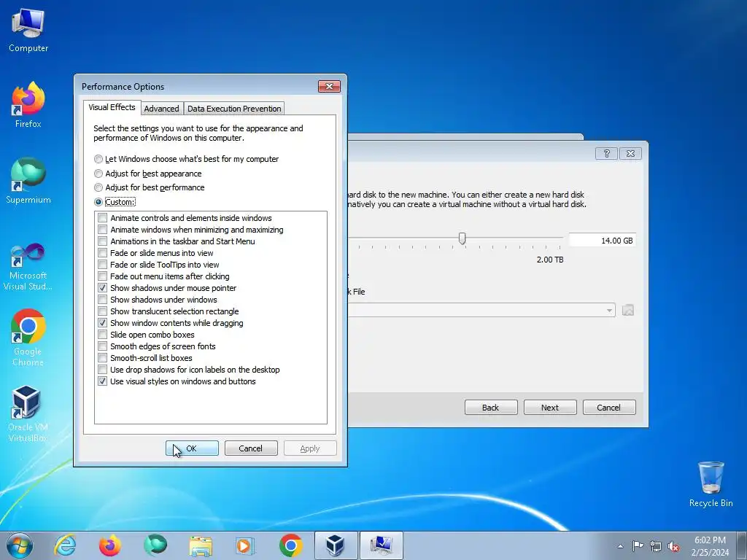Open the muted volume tray icon

673,546
